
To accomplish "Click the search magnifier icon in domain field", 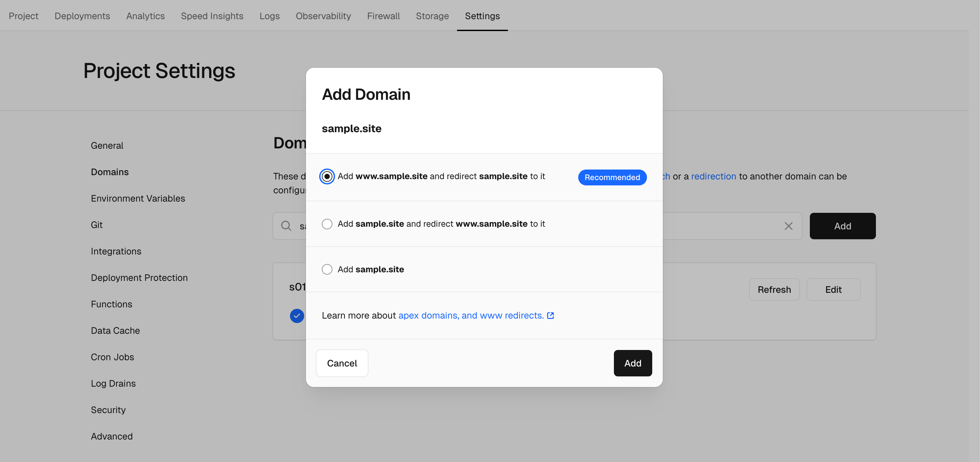I will [x=286, y=226].
